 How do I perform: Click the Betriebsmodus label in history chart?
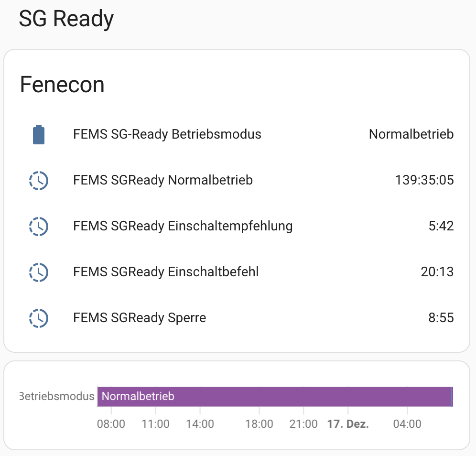(57, 396)
